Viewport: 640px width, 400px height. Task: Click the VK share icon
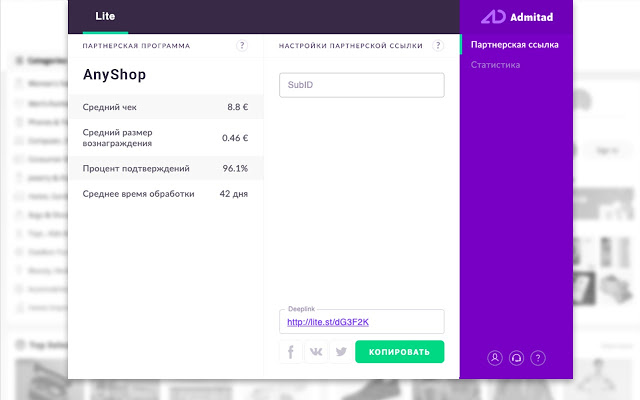coord(316,352)
